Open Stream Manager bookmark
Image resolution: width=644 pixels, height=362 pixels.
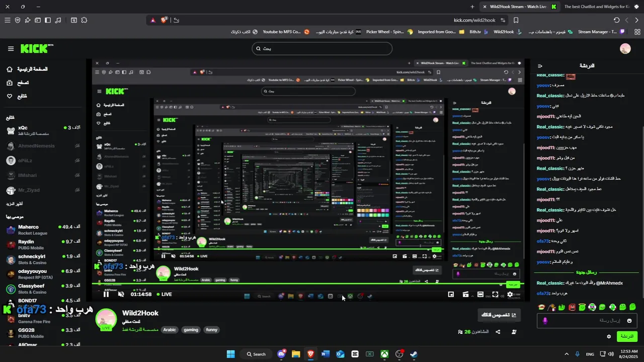click(x=601, y=32)
